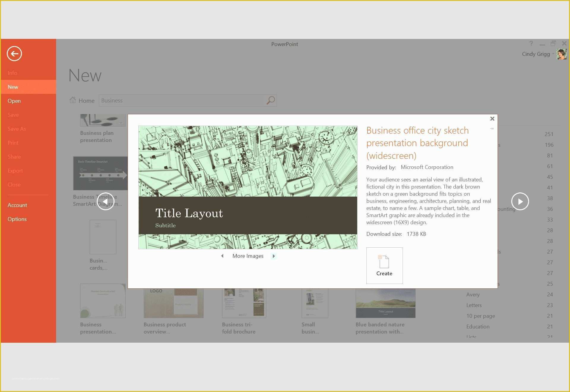This screenshot has width=570, height=392.
Task: Open the search templates input field
Action: (x=182, y=100)
